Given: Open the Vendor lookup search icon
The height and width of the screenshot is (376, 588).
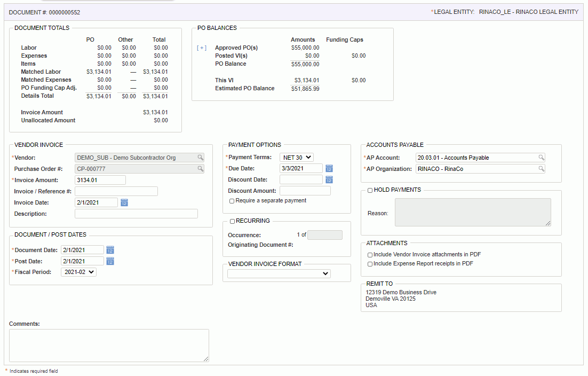Looking at the screenshot, I should [x=201, y=158].
